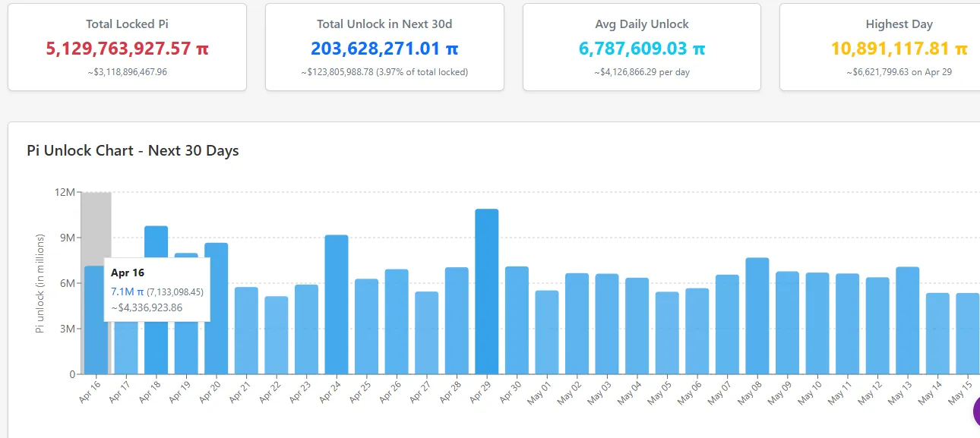Screen dimensions: 980x438
Task: Click the Apr 22 bar in chart
Action: (x=277, y=336)
